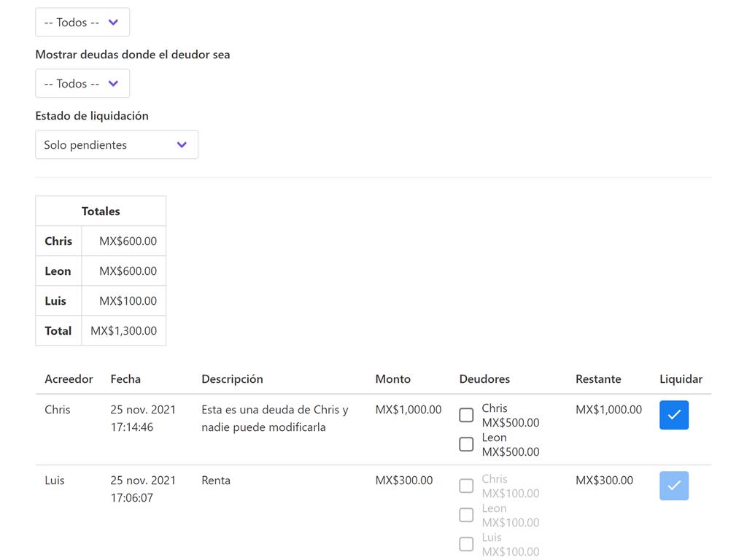Click the Estado de liquidación label
The height and width of the screenshot is (560, 747).
point(92,116)
